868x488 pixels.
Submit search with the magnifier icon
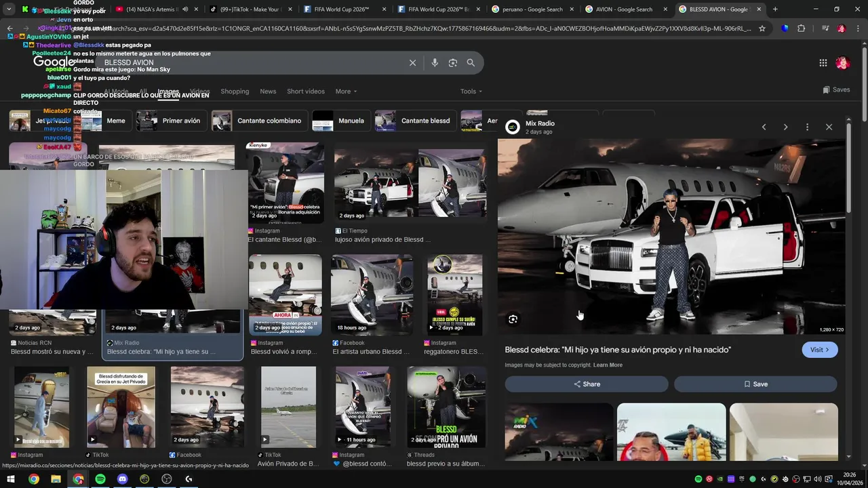(x=471, y=62)
